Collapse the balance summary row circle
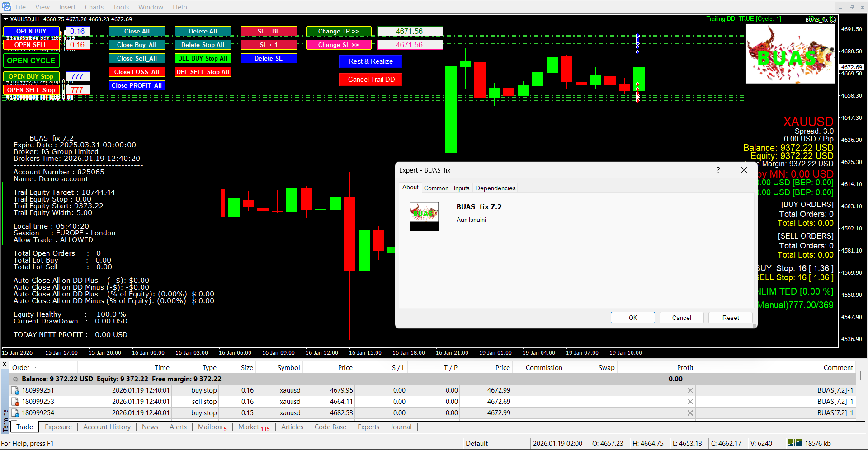The image size is (868, 450). (15, 379)
